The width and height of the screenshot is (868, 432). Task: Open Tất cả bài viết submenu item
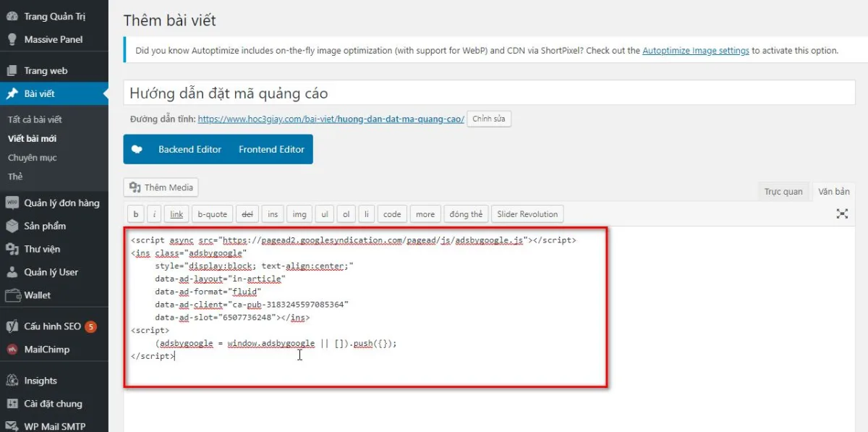35,119
